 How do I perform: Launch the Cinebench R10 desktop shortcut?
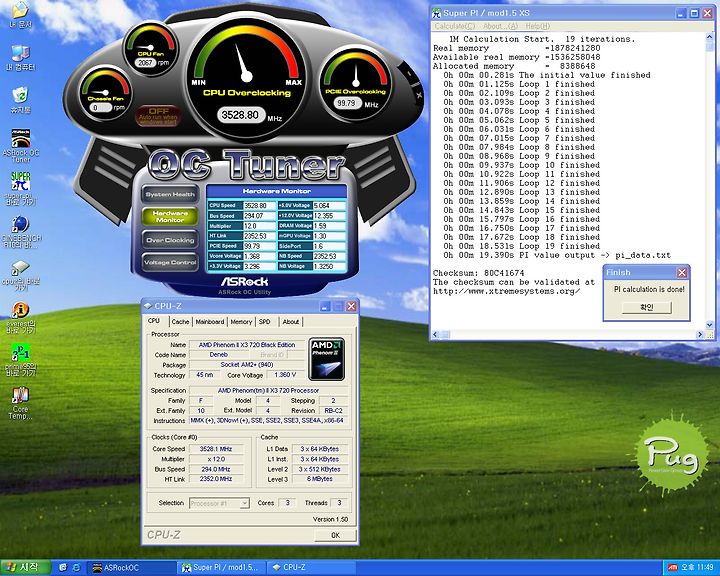21,231
